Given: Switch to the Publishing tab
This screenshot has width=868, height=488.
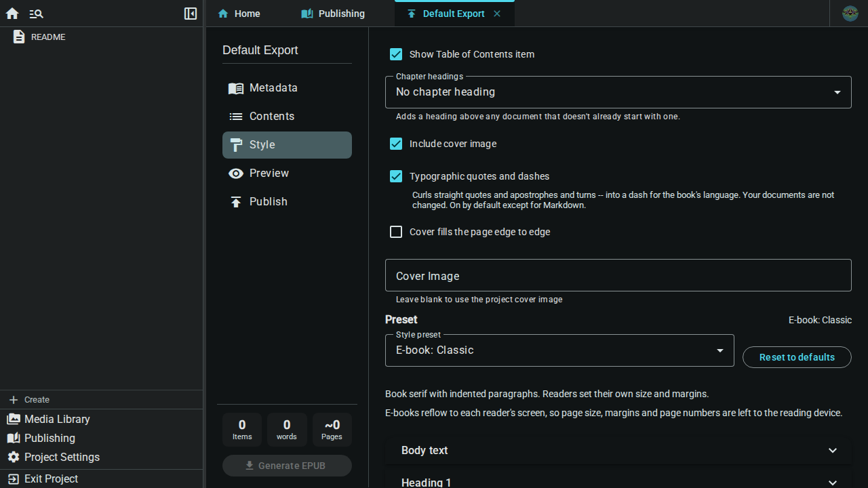Looking at the screenshot, I should click(x=333, y=14).
